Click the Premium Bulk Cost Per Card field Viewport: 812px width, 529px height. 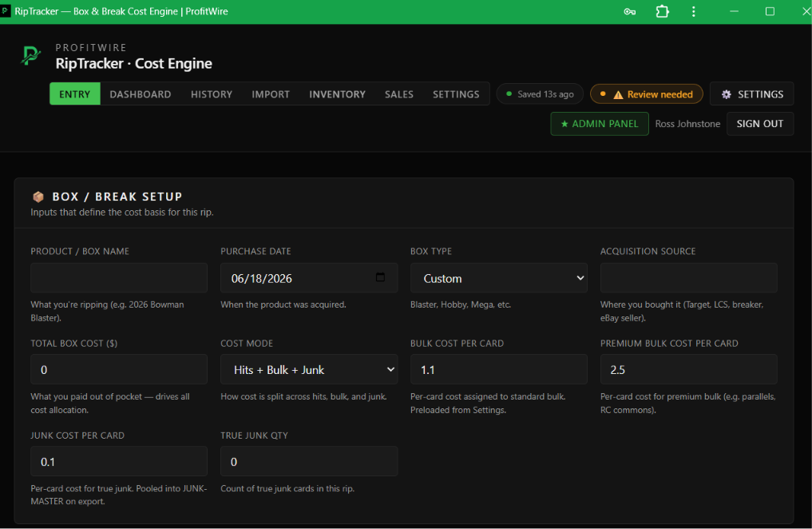[x=688, y=369]
